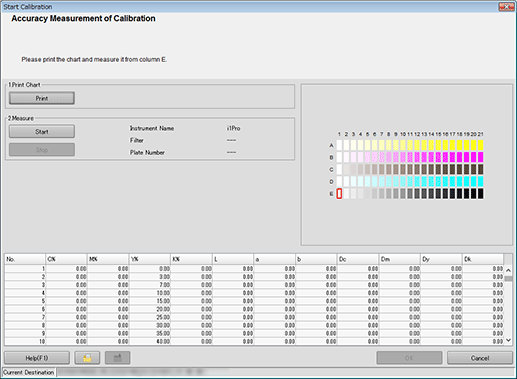The image size is (517, 379).
Task: Start the measurement
Action: pyautogui.click(x=42, y=132)
